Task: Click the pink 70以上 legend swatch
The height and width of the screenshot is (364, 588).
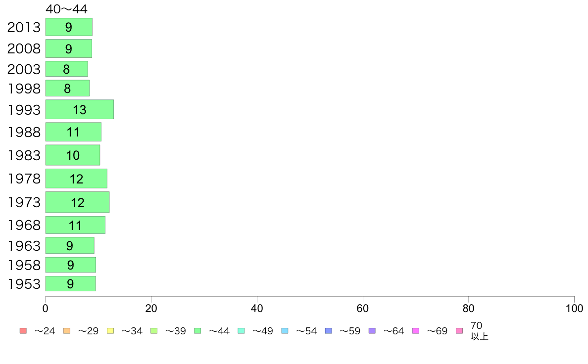Action: click(x=459, y=331)
